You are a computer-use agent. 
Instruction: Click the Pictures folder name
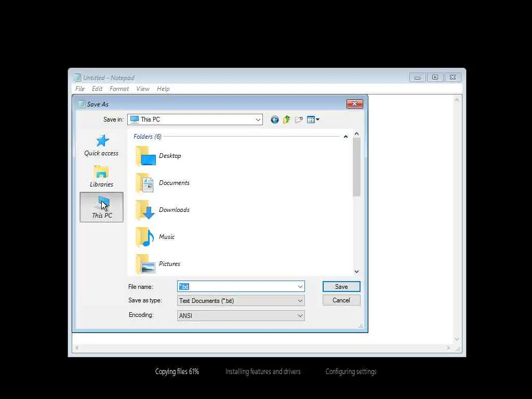[x=169, y=264]
